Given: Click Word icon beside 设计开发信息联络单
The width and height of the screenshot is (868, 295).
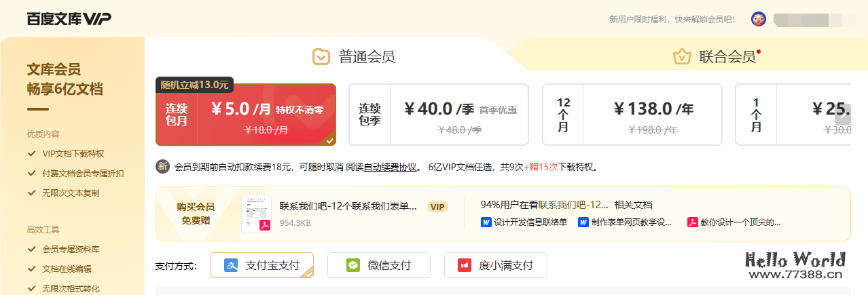Looking at the screenshot, I should 486,222.
